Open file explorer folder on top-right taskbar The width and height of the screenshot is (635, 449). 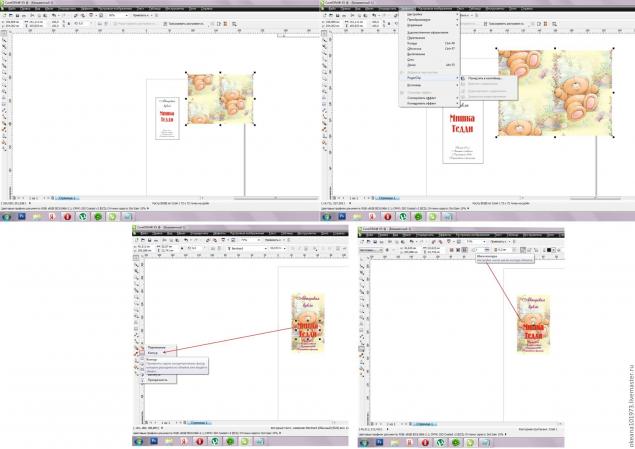pos(357,217)
